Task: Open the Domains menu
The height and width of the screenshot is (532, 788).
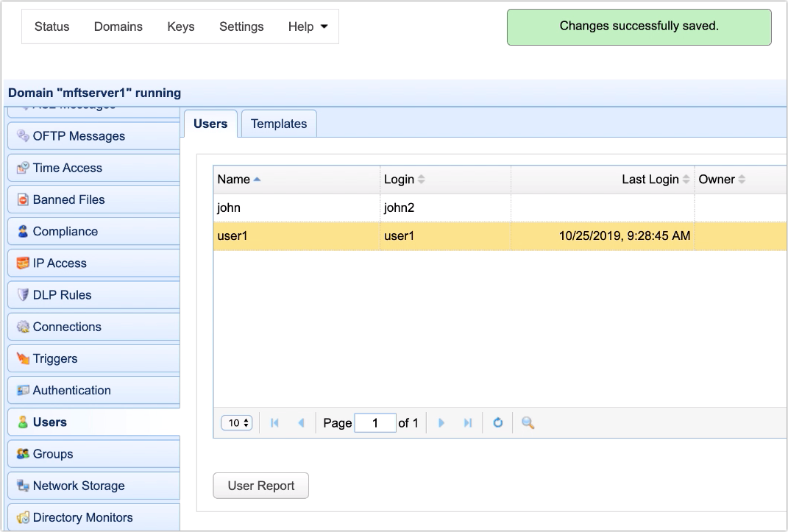Action: 118,26
